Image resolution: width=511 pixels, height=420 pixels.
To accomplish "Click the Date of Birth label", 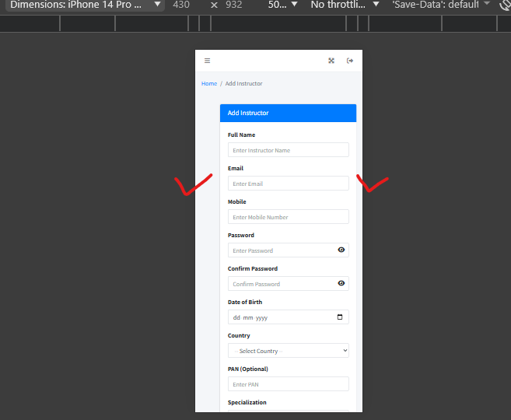I will (245, 302).
